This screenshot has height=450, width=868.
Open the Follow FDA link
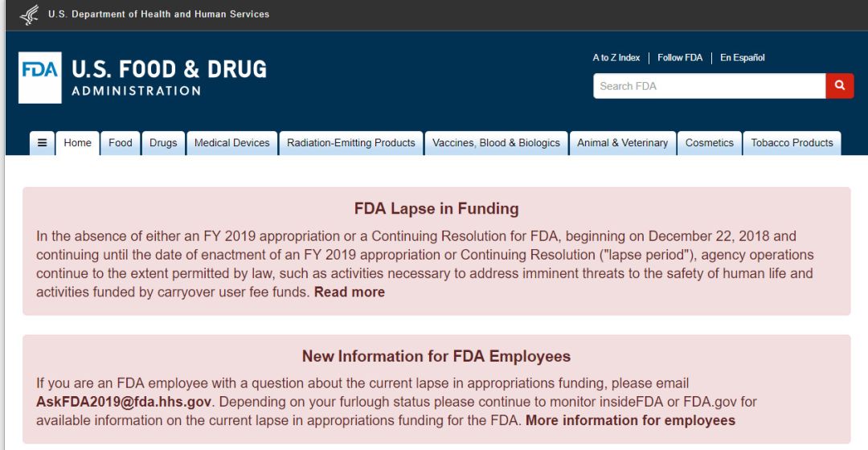pos(680,58)
